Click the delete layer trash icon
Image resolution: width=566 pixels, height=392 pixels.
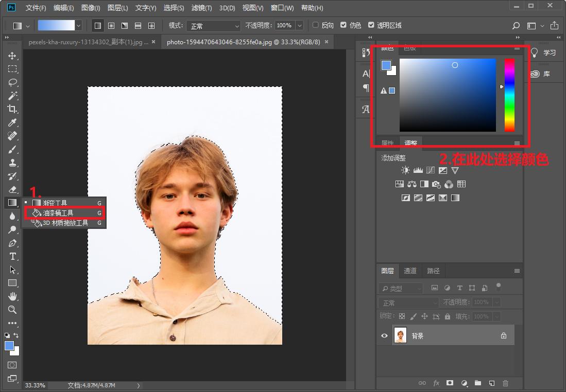(505, 383)
